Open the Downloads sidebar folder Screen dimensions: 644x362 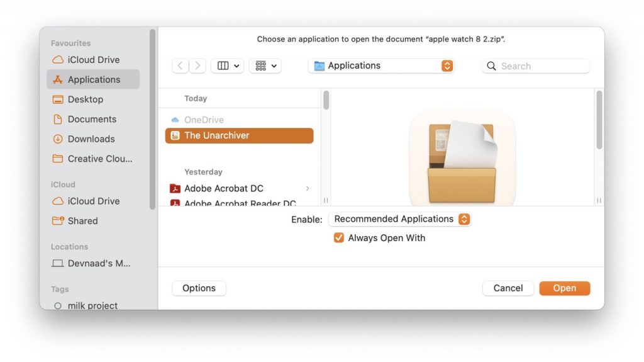(x=93, y=139)
